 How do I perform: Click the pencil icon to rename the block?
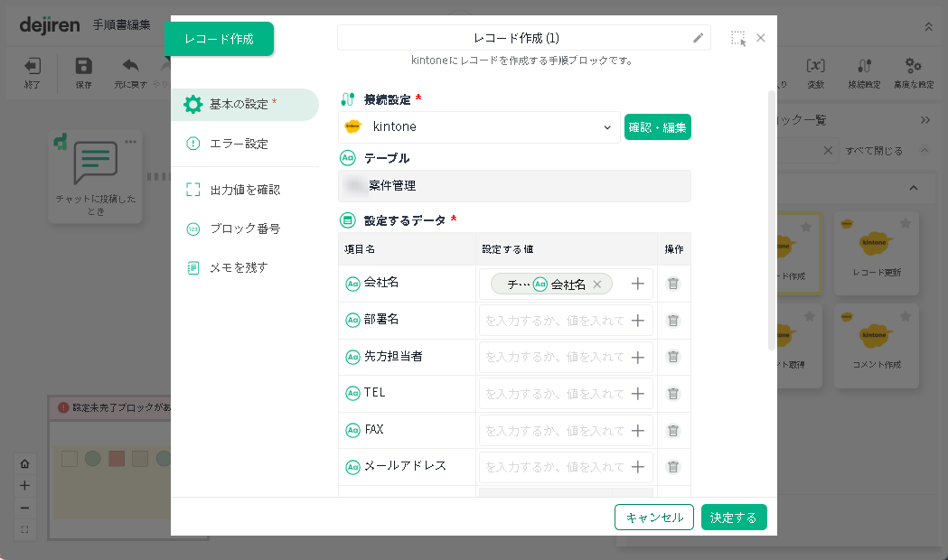tap(698, 38)
